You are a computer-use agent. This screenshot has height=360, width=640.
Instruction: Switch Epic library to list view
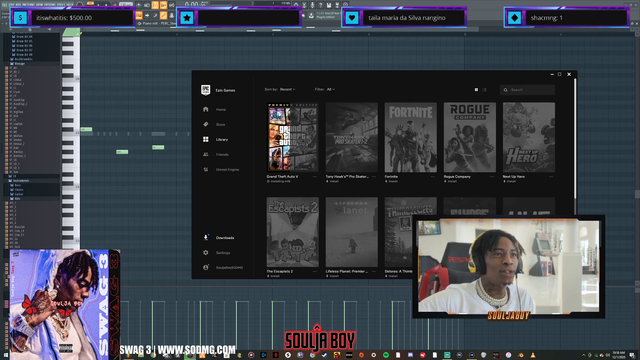pos(484,90)
